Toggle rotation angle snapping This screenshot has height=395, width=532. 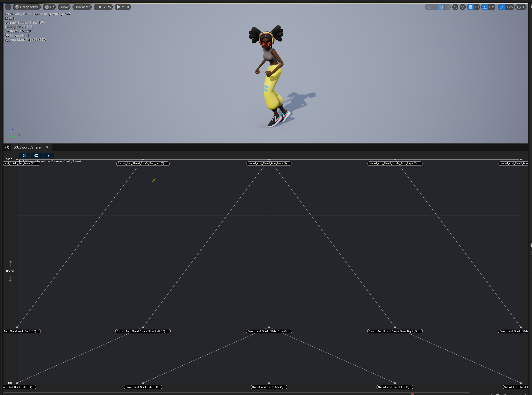pyautogui.click(x=485, y=7)
